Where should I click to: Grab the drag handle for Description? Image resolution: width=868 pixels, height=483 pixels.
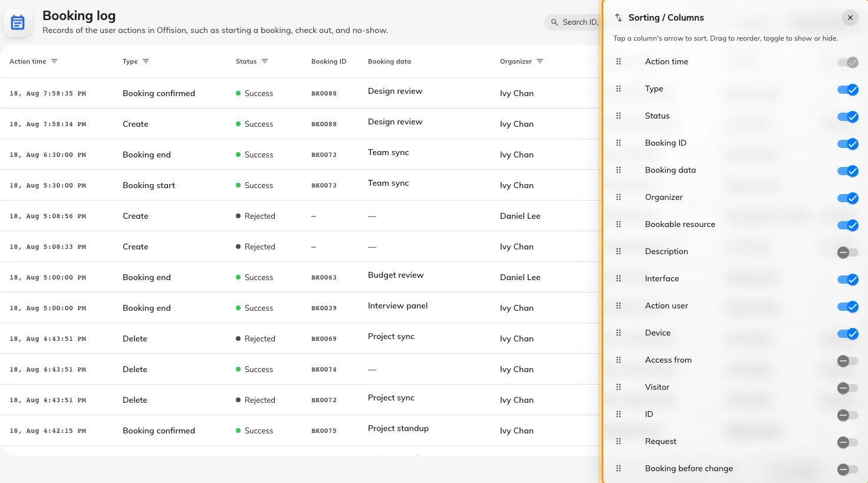click(x=619, y=251)
